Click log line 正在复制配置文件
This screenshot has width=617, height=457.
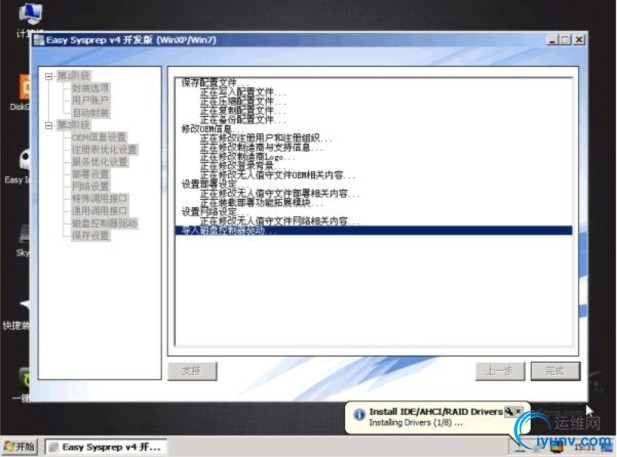pyautogui.click(x=243, y=110)
